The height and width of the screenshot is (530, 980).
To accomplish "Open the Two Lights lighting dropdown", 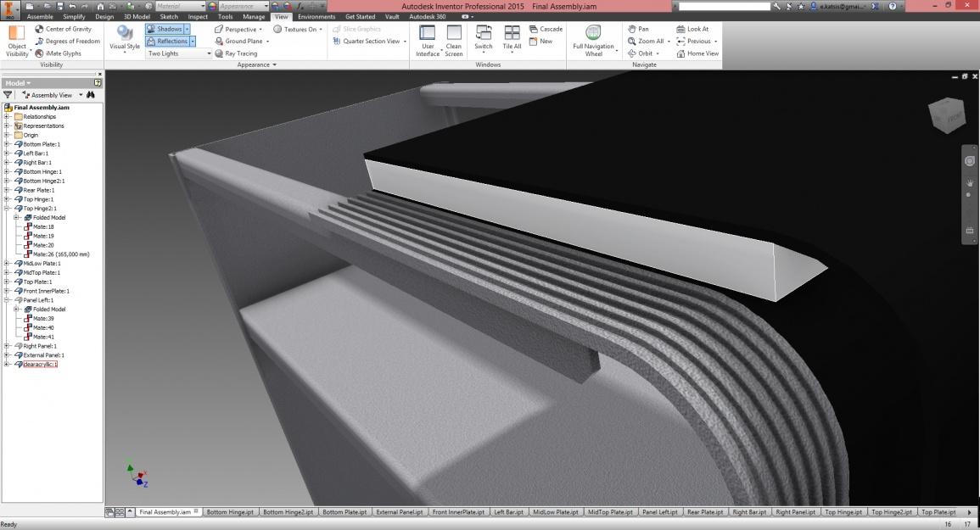I will [209, 53].
